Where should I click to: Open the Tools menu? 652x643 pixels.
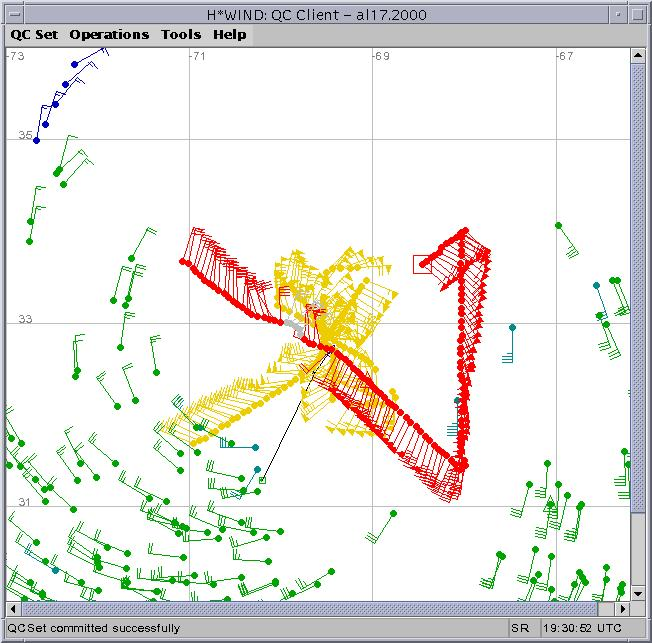coord(181,34)
